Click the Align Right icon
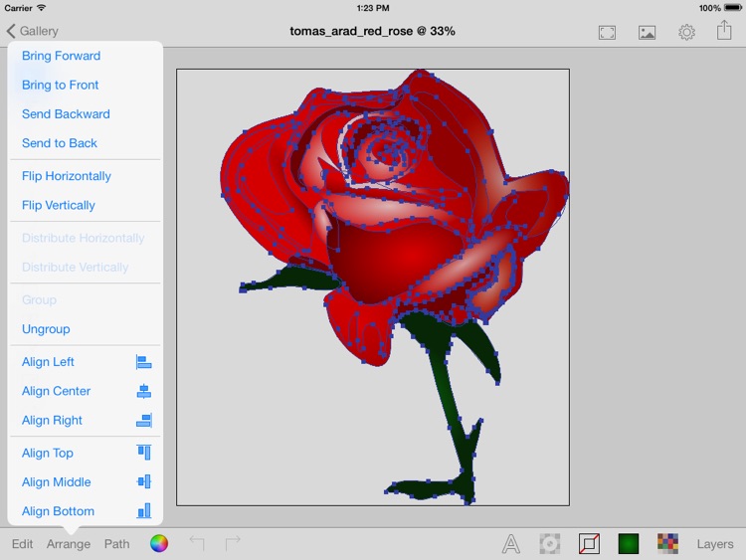 [143, 420]
